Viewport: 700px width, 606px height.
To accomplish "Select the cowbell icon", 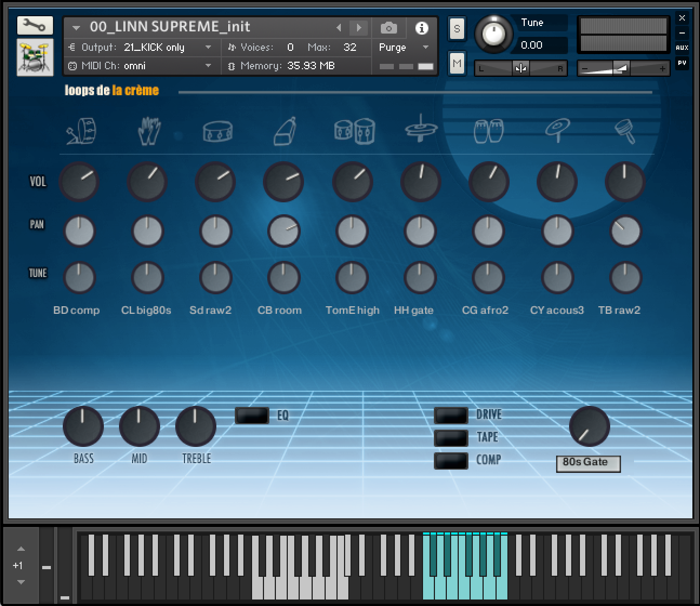I will coord(285,131).
